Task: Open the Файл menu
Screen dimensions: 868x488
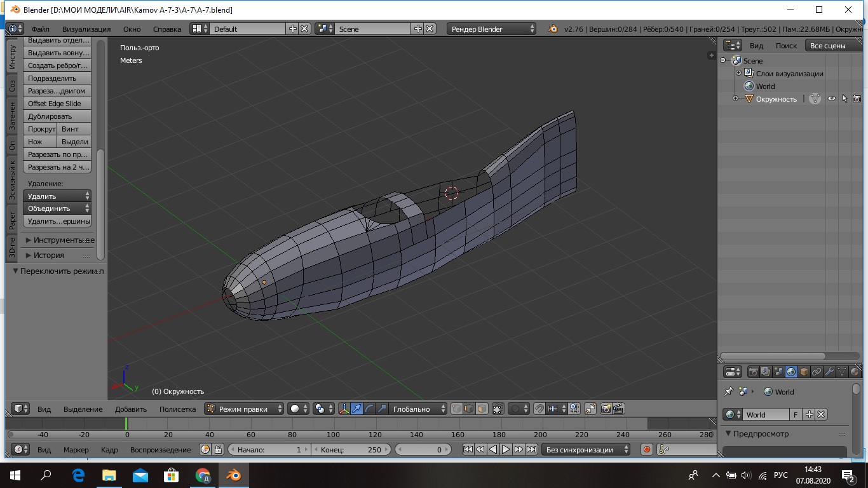Action: pyautogui.click(x=40, y=29)
